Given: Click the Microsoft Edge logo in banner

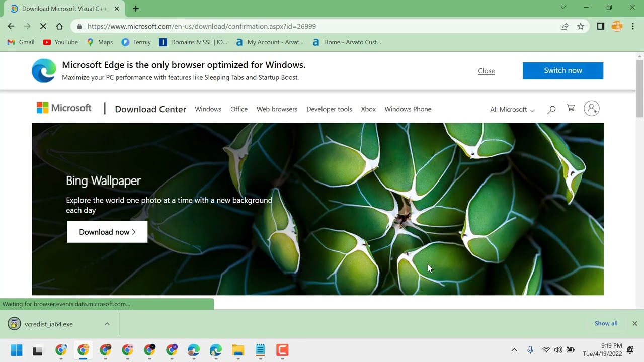Looking at the screenshot, I should pyautogui.click(x=44, y=71).
